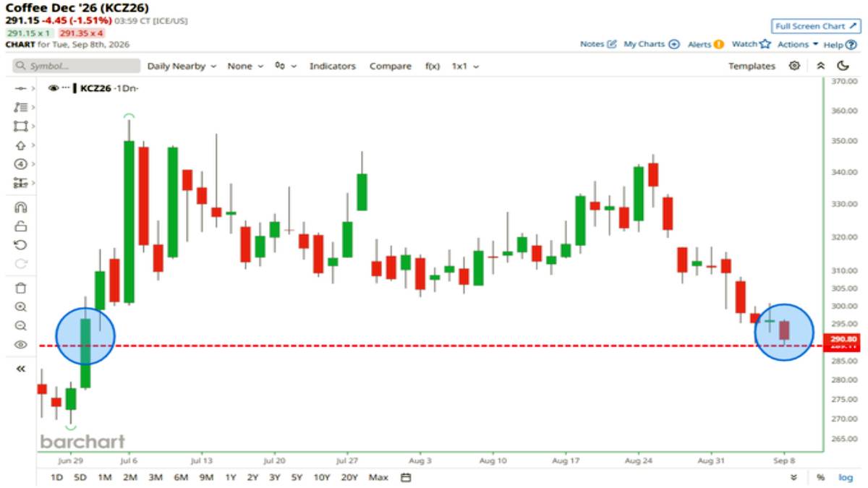868x488 pixels.
Task: Select the 10Y time range
Action: click(322, 477)
